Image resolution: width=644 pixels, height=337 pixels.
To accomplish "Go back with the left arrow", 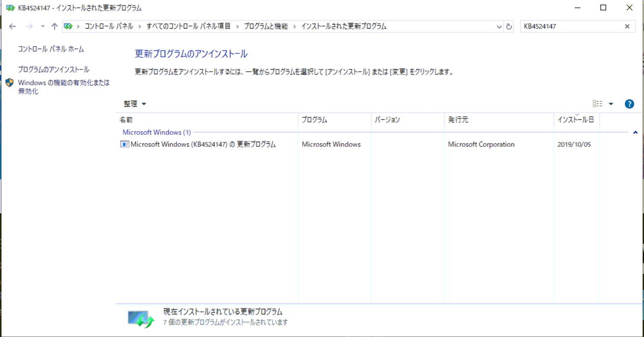I will pos(12,26).
